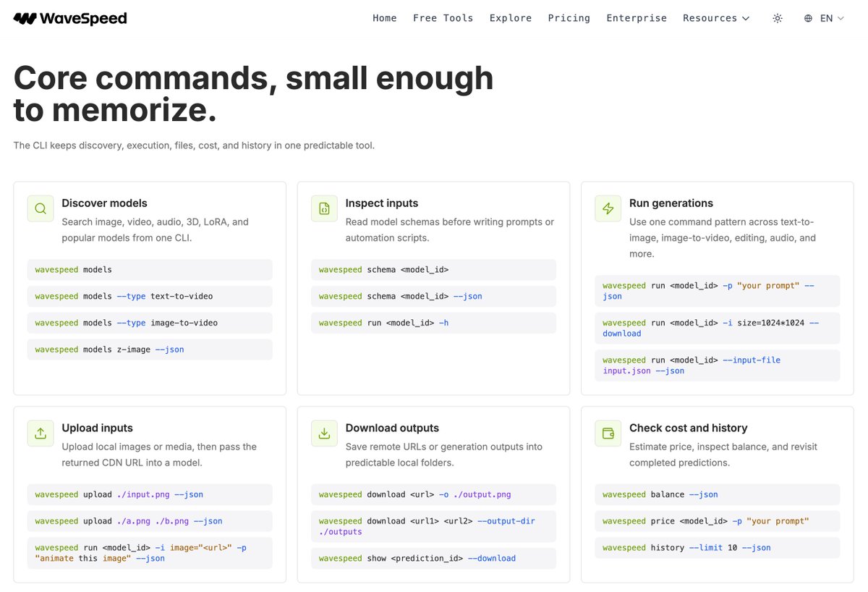Click Download outputs description about local folders

tap(443, 454)
